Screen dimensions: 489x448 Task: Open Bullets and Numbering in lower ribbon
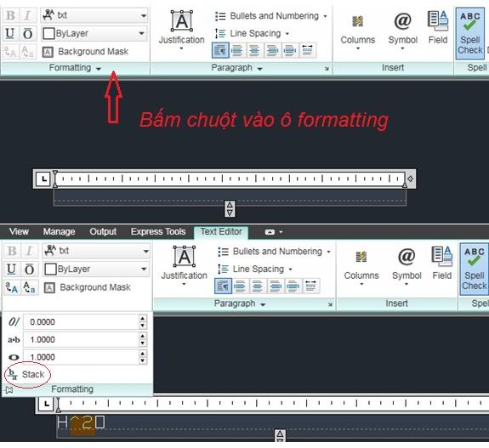(274, 252)
